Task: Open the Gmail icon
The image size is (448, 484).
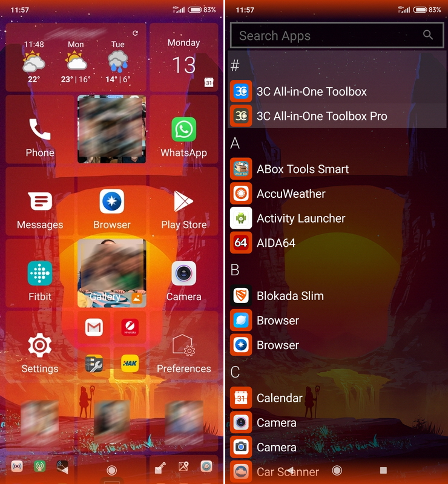Action: [94, 327]
